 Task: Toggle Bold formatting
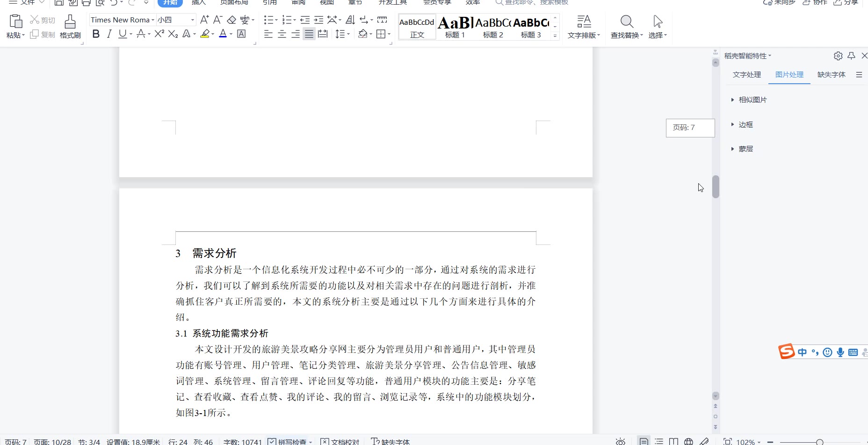click(x=96, y=34)
